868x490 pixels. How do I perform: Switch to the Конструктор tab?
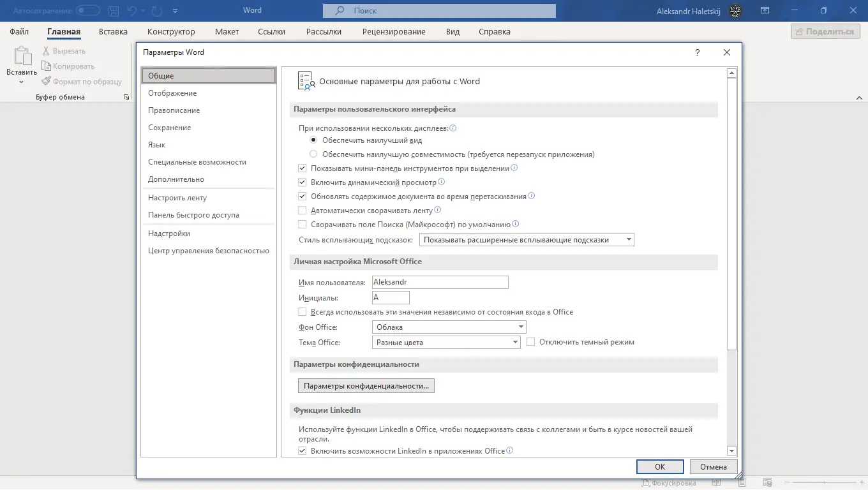[171, 31]
